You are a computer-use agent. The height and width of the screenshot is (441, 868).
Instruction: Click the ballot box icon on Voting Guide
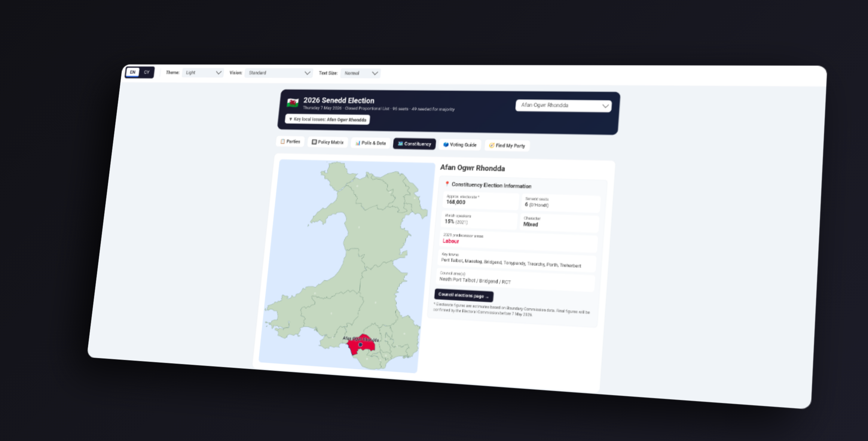click(x=446, y=145)
